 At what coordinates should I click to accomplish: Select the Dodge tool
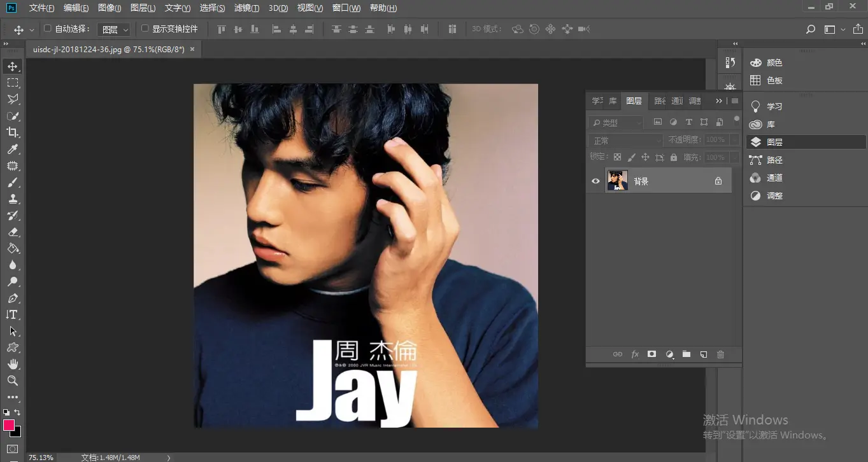tap(13, 281)
